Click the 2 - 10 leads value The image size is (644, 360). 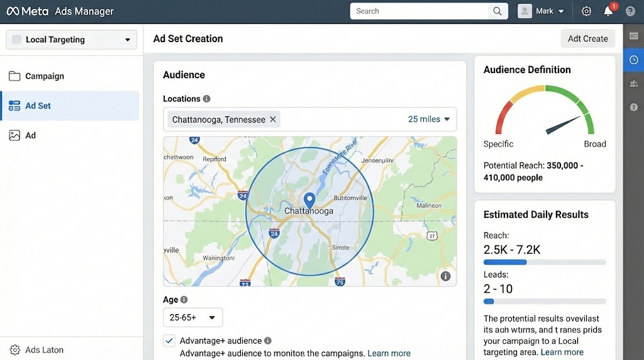click(498, 289)
